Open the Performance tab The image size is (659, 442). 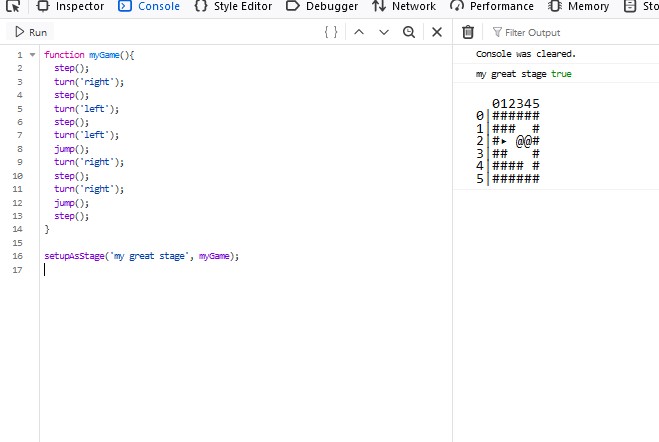[x=491, y=6]
